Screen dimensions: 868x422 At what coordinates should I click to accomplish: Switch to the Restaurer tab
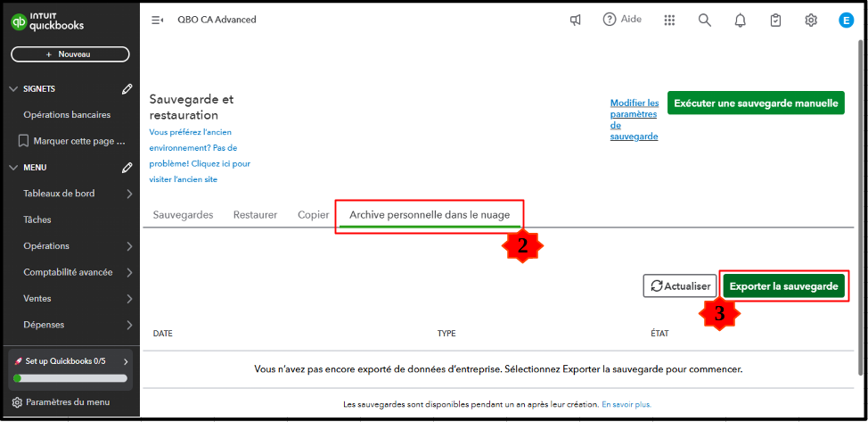(255, 215)
